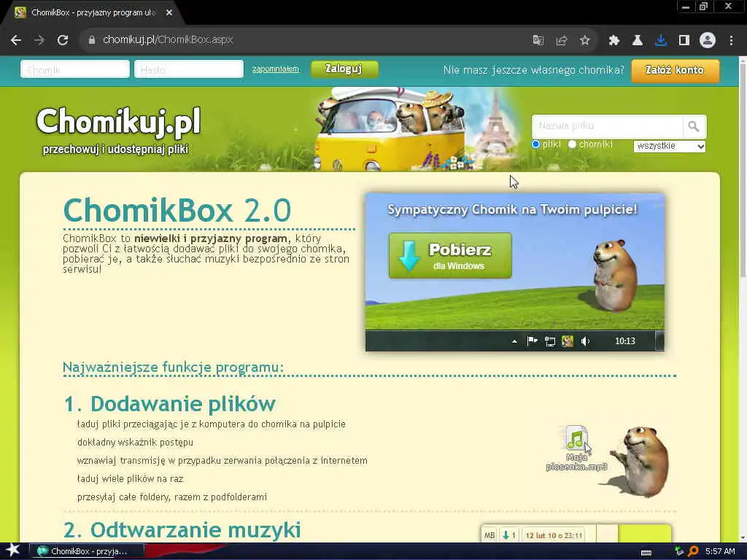
Task: Bookmark this page with the star
Action: [x=585, y=41]
